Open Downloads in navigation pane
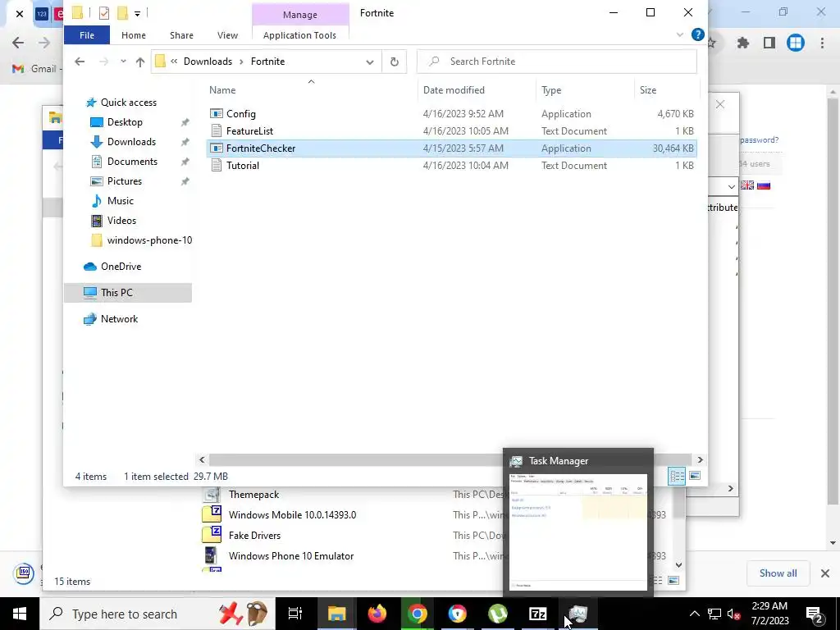 coord(131,142)
